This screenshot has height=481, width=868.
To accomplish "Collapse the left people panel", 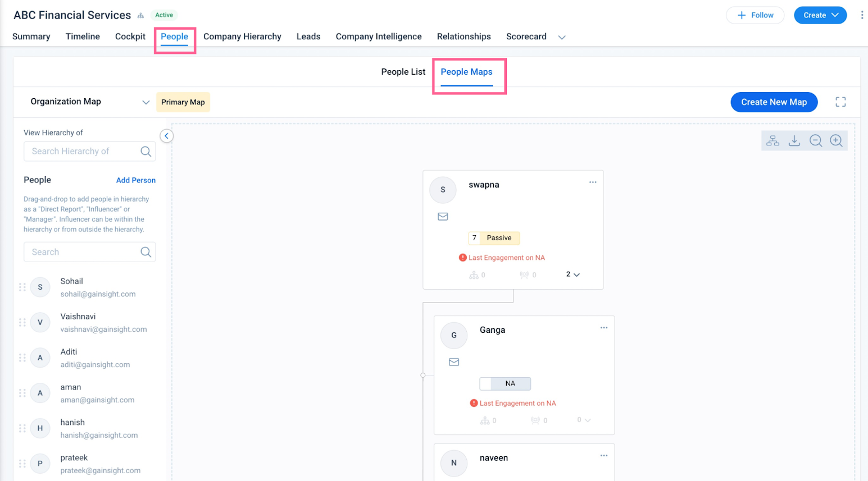I will [x=167, y=136].
